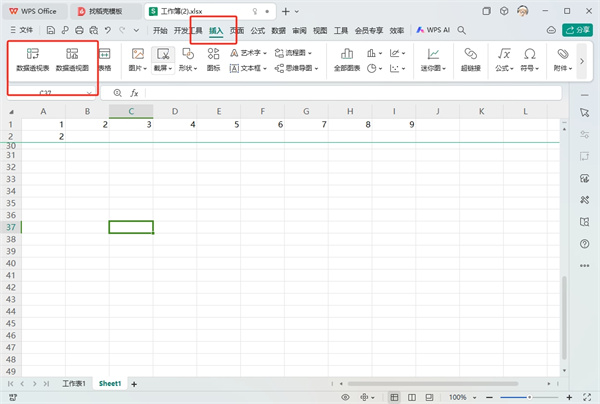The image size is (600, 404).
Task: Go to first sheet navigation arrow
Action: click(x=10, y=384)
